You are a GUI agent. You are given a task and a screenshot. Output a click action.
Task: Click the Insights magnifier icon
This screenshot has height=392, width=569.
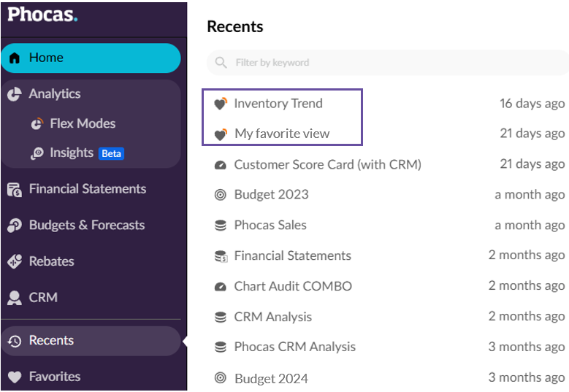point(37,153)
